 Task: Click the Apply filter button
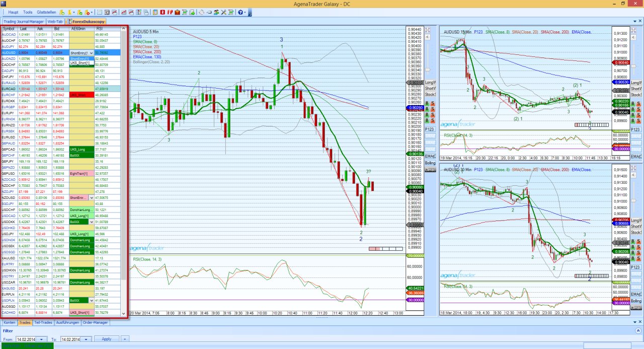(x=107, y=339)
